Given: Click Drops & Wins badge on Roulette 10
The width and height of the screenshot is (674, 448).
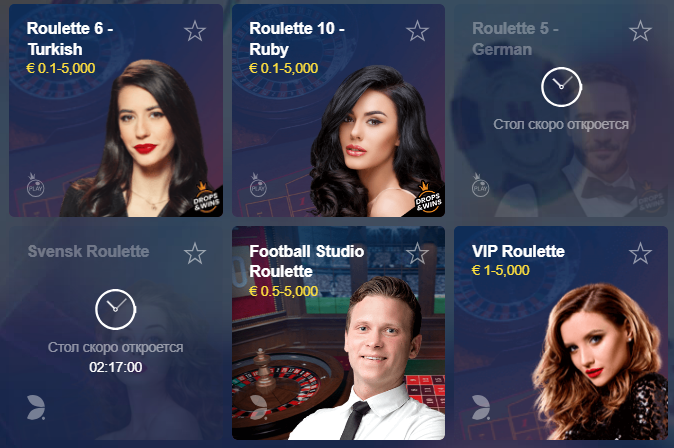Looking at the screenshot, I should [x=429, y=199].
